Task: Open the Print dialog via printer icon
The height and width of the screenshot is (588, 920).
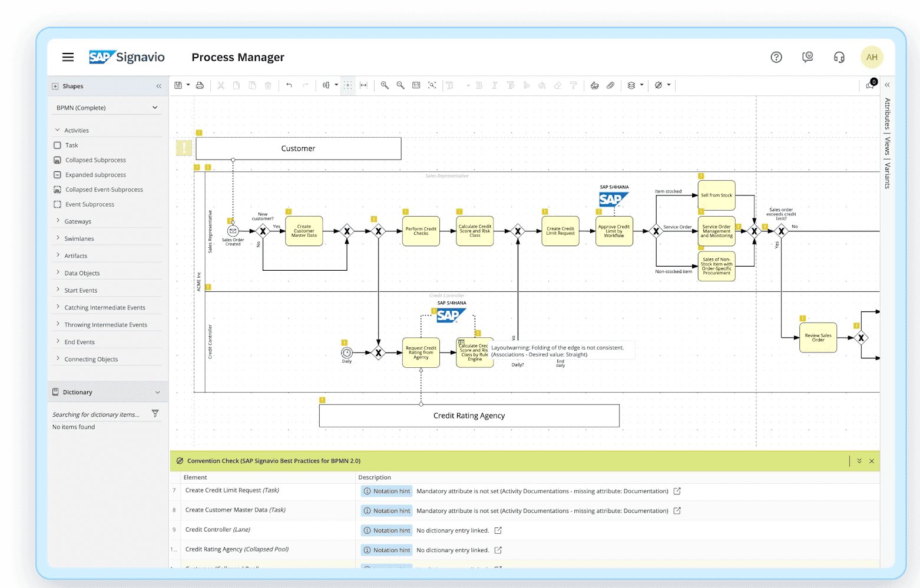Action: coord(200,85)
